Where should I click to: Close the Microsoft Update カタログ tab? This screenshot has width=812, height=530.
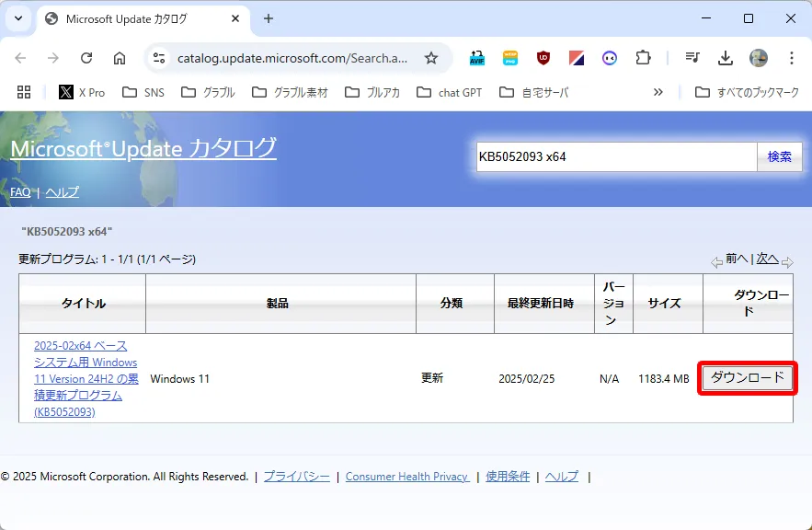tap(235, 18)
